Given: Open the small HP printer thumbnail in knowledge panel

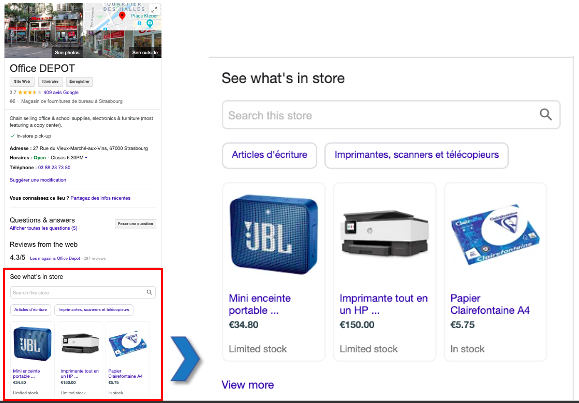Looking at the screenshot, I should point(80,343).
